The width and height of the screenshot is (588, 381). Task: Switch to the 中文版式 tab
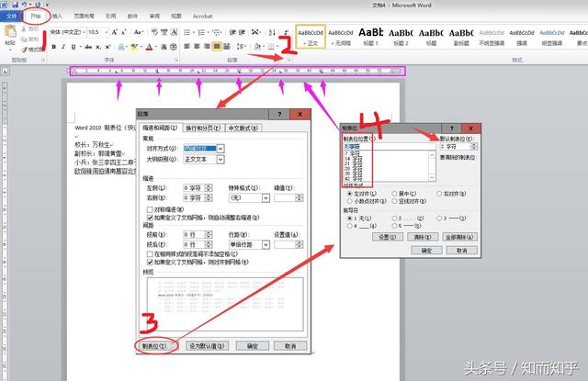click(243, 129)
